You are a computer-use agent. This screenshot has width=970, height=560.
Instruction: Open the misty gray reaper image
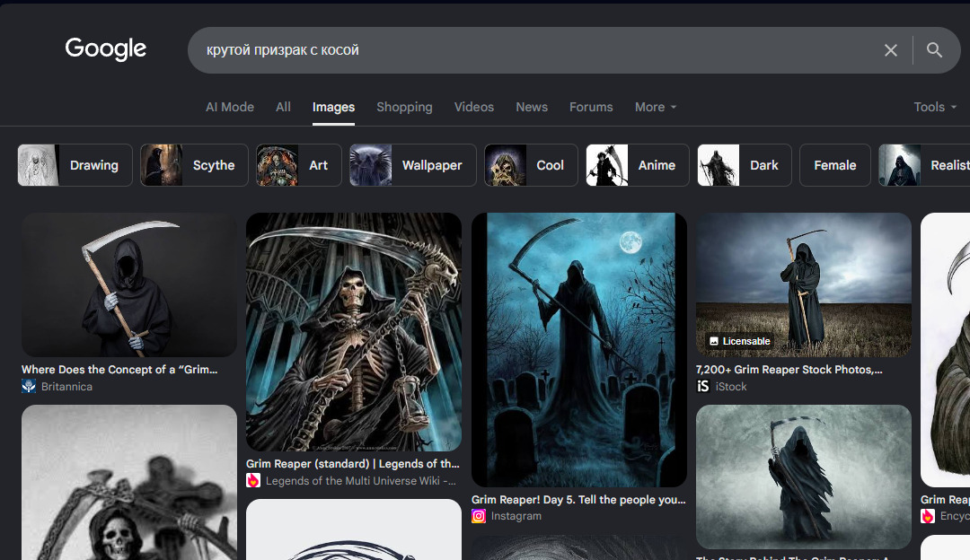coord(804,477)
